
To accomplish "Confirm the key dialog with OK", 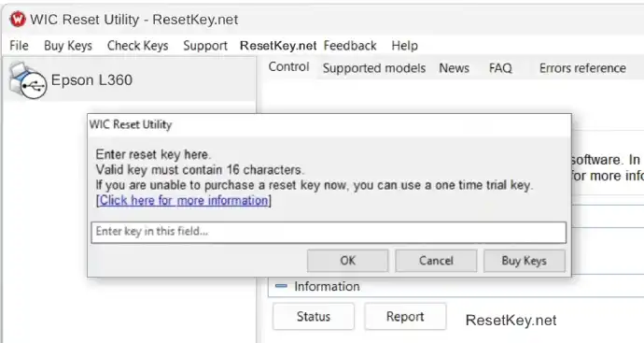I will tap(347, 261).
